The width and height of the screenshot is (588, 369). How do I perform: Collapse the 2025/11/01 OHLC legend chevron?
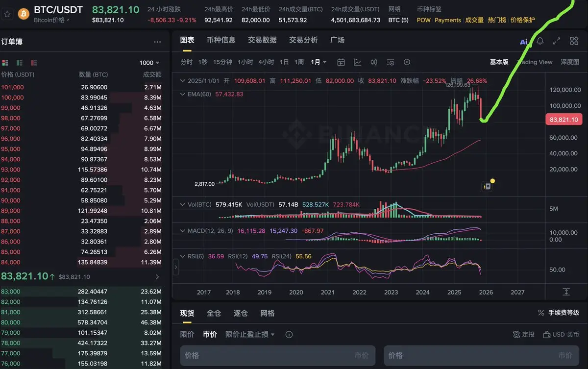[183, 81]
